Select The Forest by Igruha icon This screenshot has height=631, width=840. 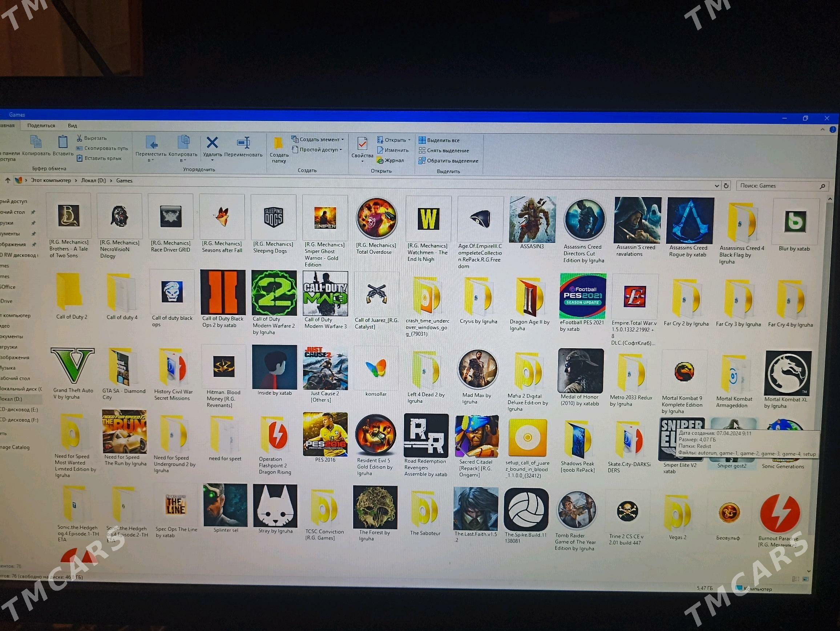click(x=375, y=507)
